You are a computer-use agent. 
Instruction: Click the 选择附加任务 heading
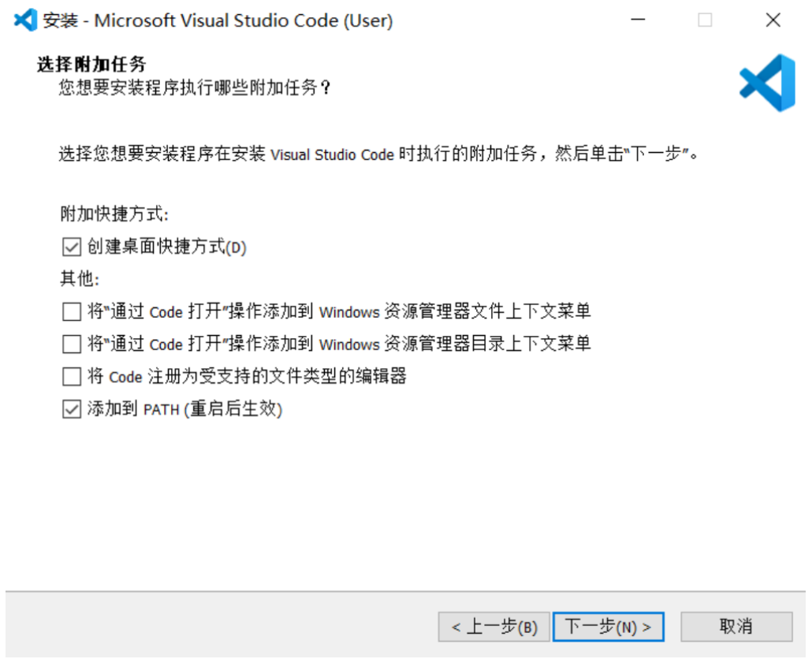coord(91,65)
